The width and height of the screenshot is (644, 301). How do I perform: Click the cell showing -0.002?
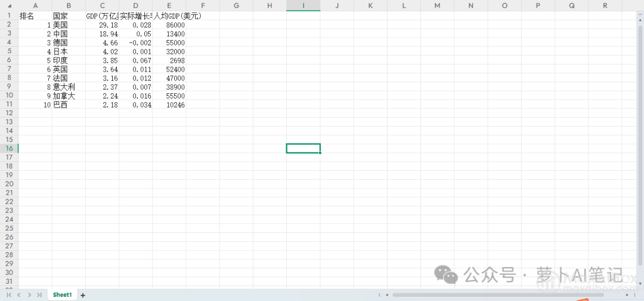[135, 43]
